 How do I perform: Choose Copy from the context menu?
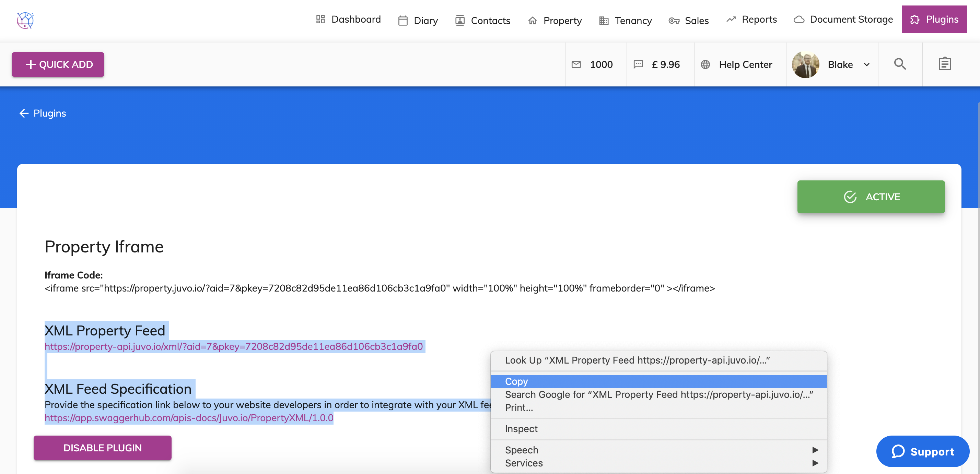pos(516,381)
